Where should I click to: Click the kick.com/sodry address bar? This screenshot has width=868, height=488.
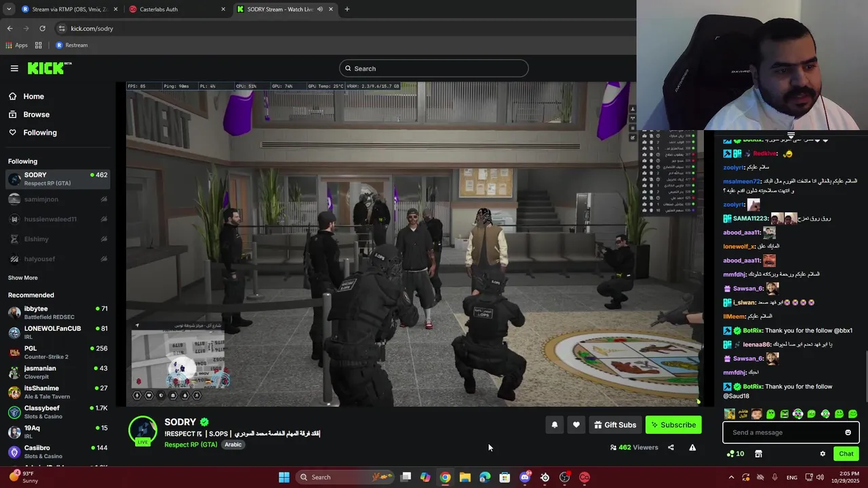(x=346, y=28)
